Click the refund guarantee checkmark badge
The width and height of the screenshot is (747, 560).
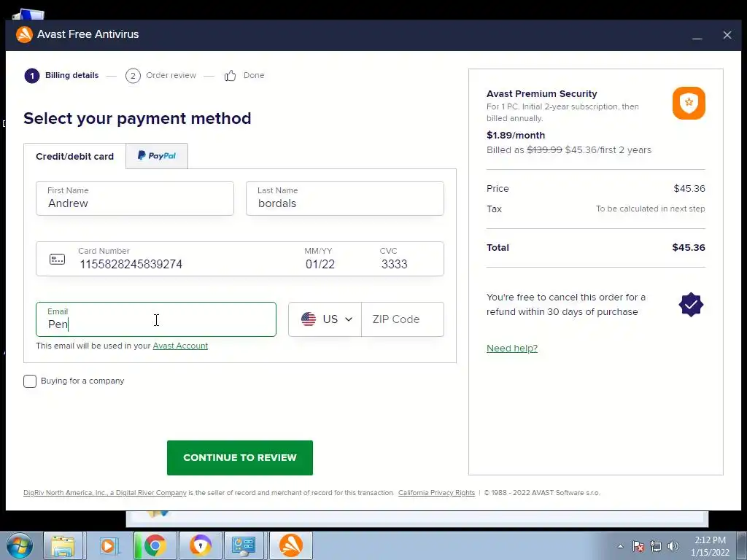pos(691,304)
